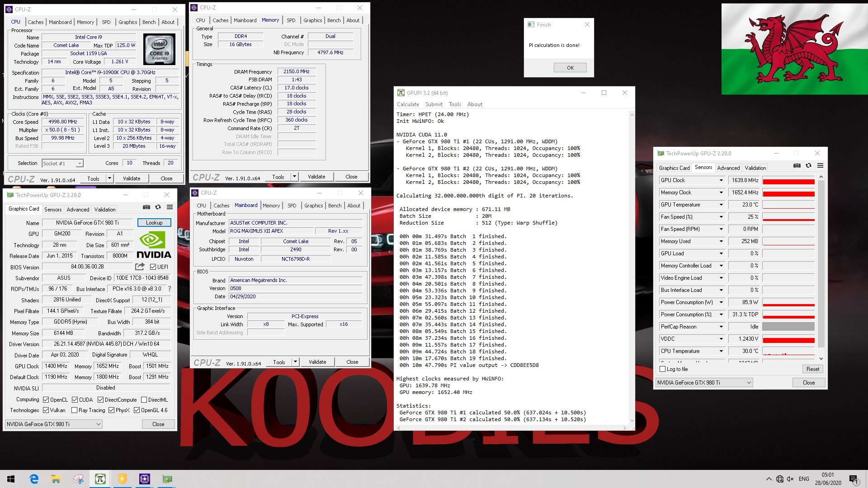
Task: Click the GPUPI title bar app icon
Action: 401,93
